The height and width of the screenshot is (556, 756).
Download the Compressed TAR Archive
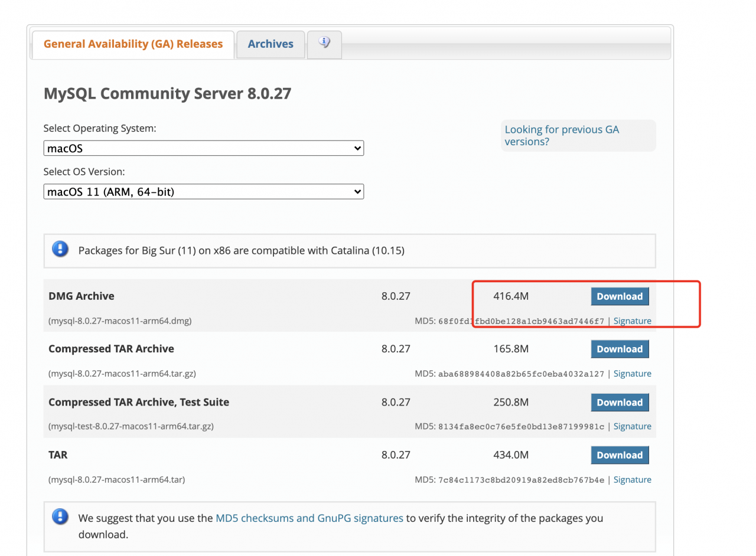(620, 349)
